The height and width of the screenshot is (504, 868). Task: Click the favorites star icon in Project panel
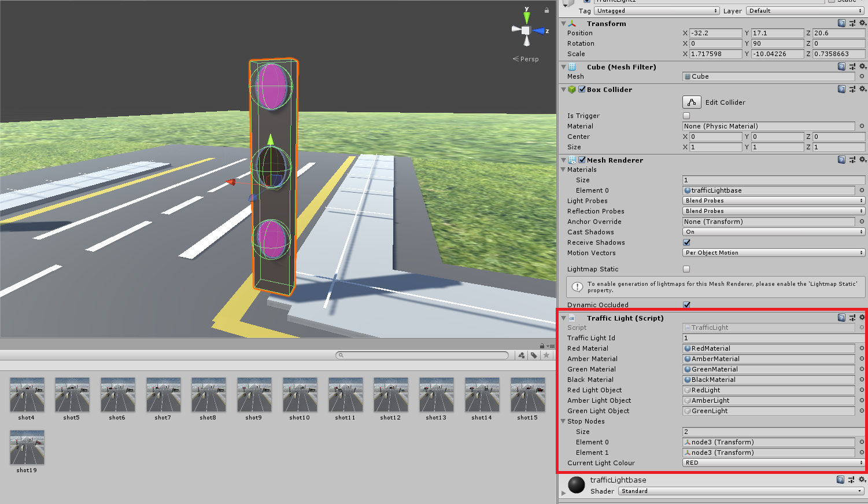pos(546,355)
